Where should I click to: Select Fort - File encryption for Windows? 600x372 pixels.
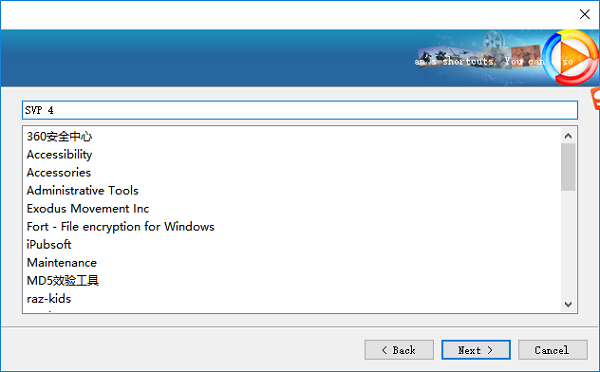(121, 227)
